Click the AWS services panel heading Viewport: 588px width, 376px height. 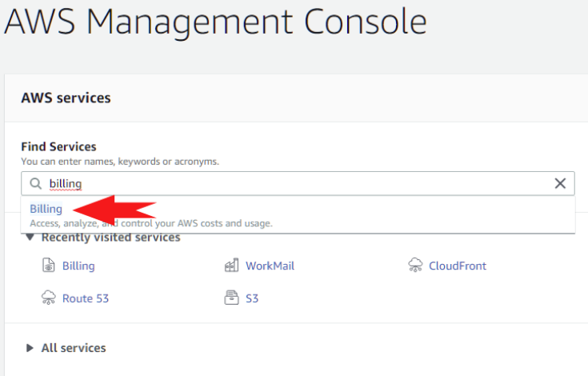click(66, 98)
